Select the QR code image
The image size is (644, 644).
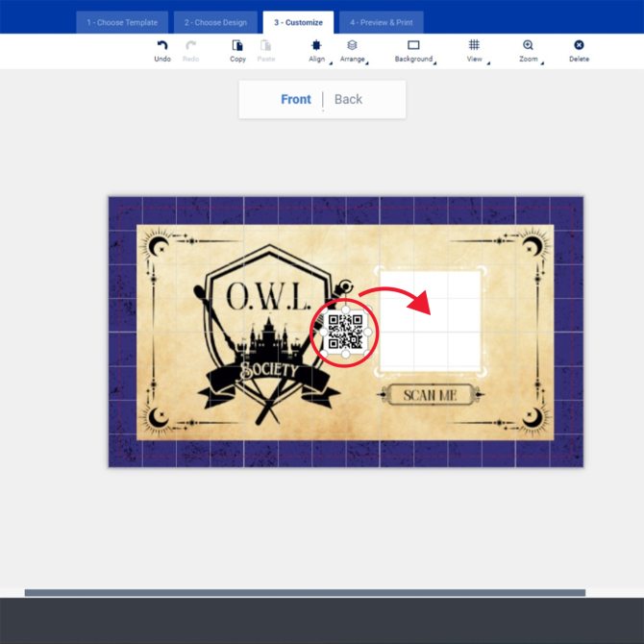[x=345, y=332]
